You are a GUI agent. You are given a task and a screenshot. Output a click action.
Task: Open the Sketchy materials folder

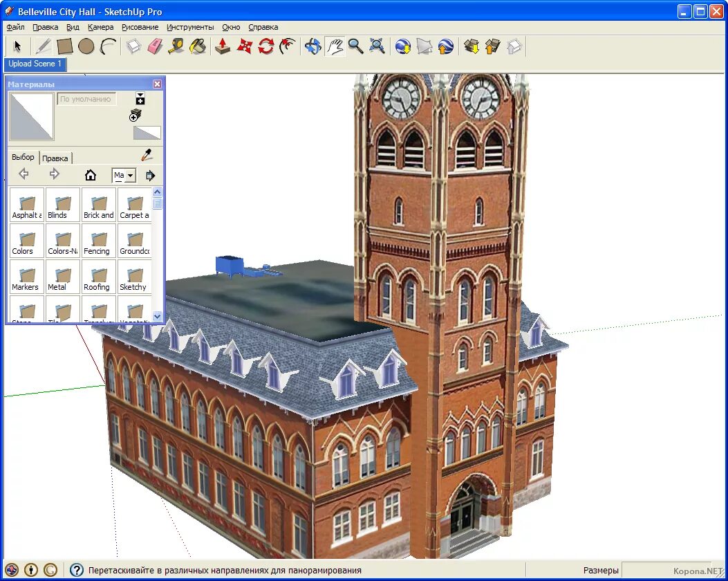tap(135, 277)
